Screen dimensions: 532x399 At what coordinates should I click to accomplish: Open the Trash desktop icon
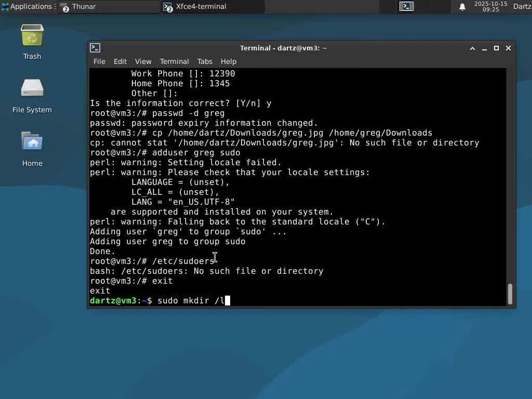[32, 35]
